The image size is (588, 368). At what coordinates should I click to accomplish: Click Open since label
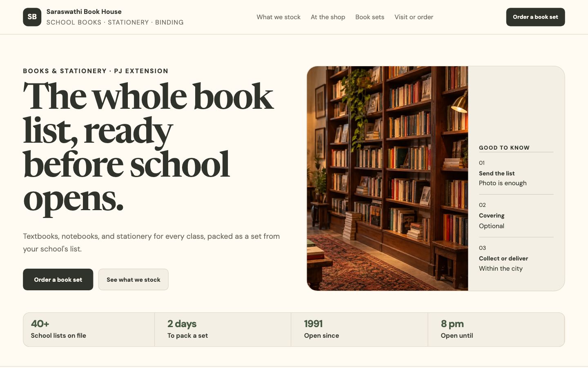tap(321, 335)
